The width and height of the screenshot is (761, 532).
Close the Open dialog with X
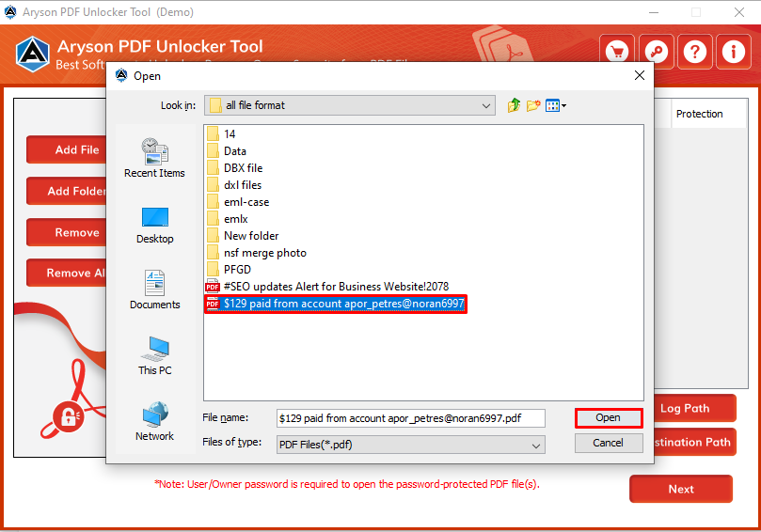tap(639, 75)
